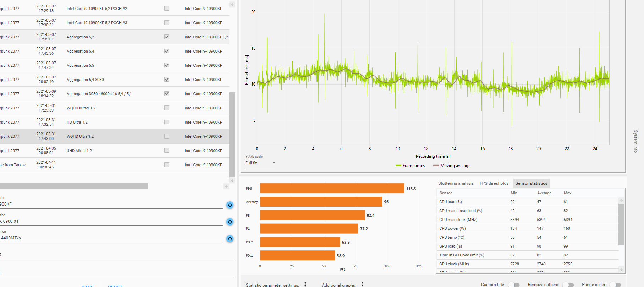Select the Aggregation 3080 46000cl16 5,4 / 5,1 row
Screen dimensions: 644x287
coord(114,94)
